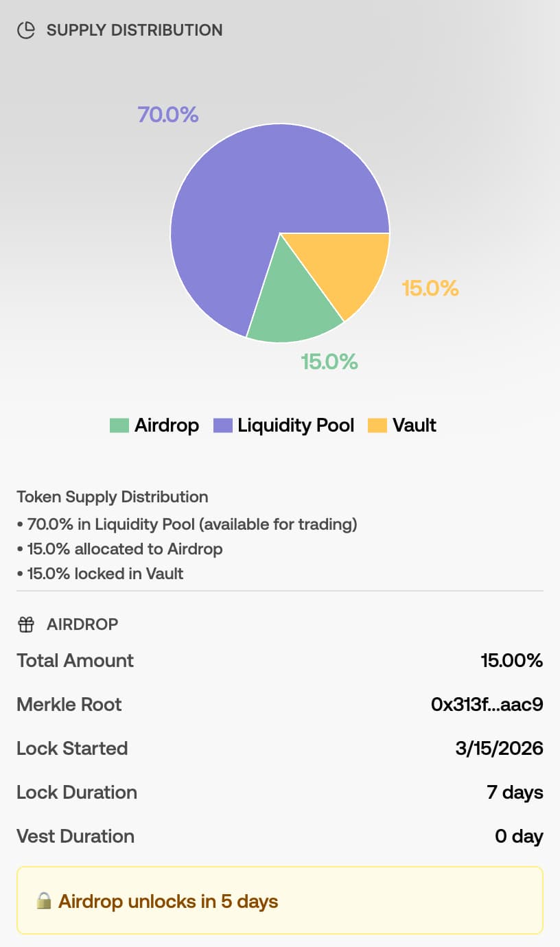Toggle the Vault legend label
This screenshot has height=947, width=560.
[x=415, y=425]
